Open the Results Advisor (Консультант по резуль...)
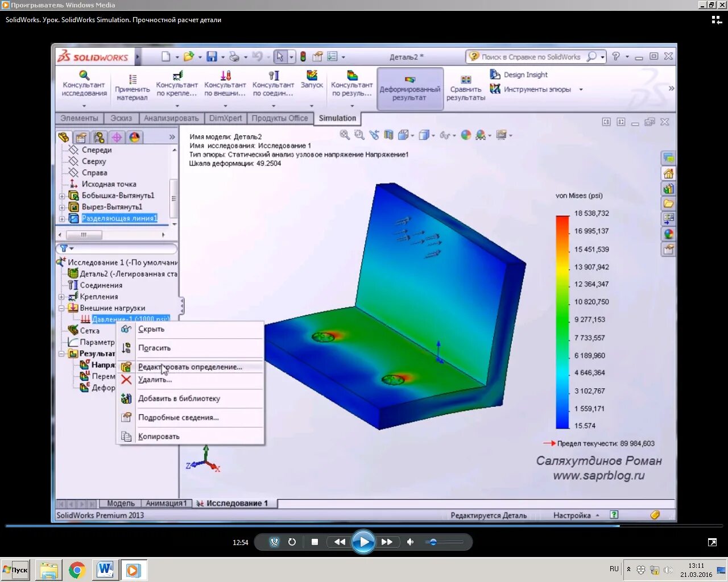 point(352,84)
